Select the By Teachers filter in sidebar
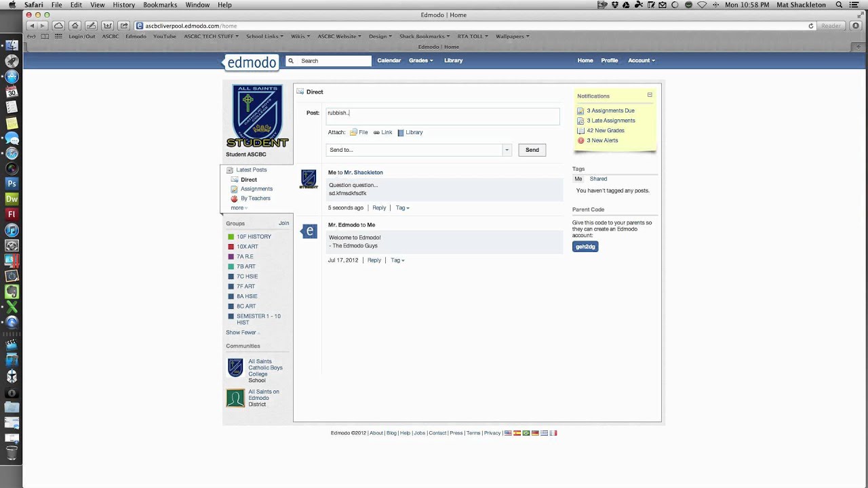The width and height of the screenshot is (868, 488). tap(256, 199)
